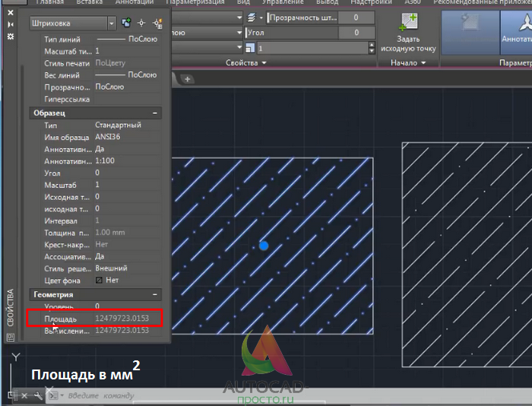Expand the Начало ribbon panel
Screen dimensions: 532x406
pyautogui.click(x=408, y=63)
